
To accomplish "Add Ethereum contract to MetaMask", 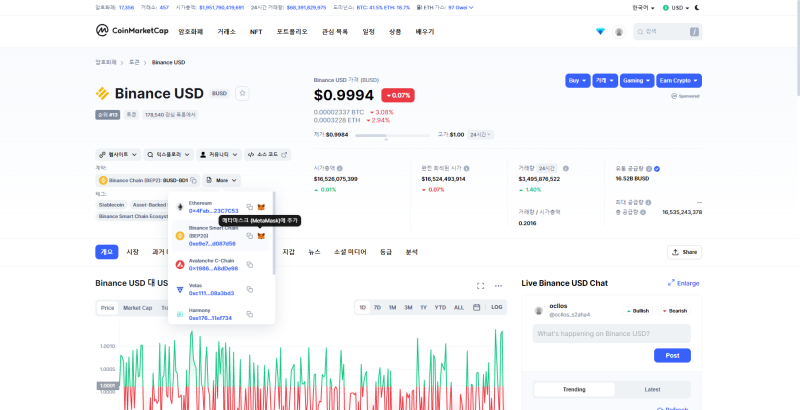I will [261, 207].
